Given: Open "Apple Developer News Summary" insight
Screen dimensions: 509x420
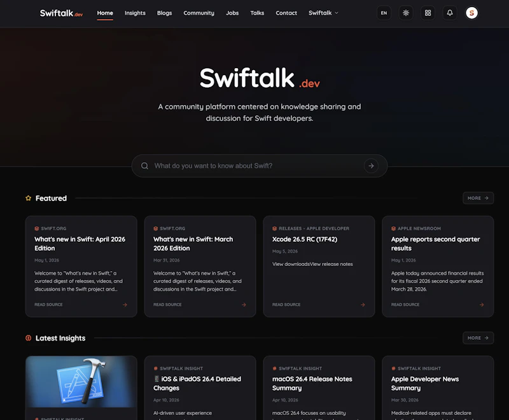Looking at the screenshot, I should [424, 383].
